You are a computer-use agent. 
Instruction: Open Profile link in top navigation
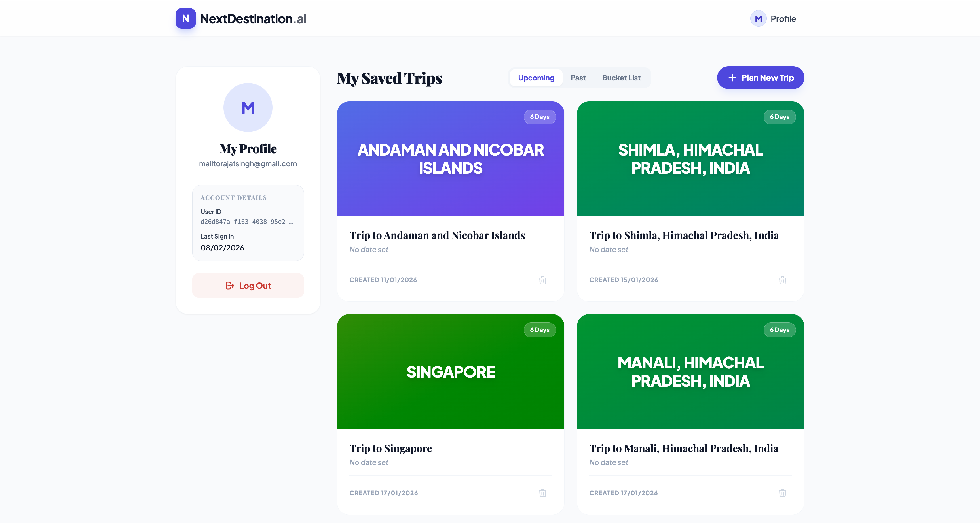pos(783,19)
